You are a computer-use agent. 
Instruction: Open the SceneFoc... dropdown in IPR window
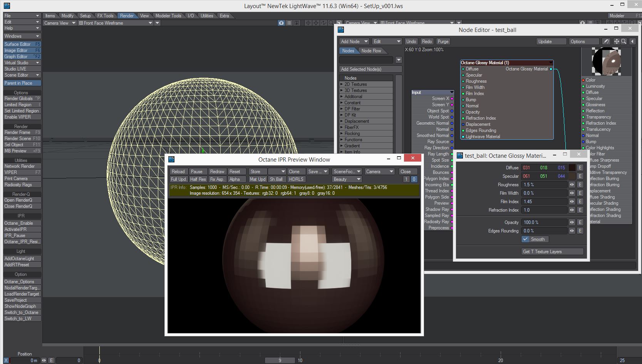(347, 172)
